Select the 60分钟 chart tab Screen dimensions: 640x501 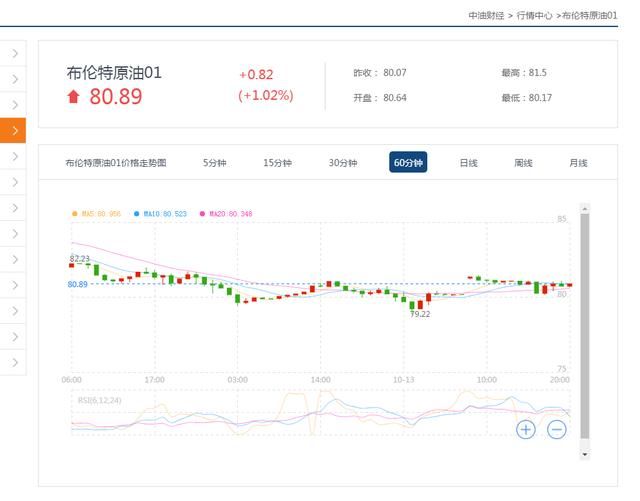(408, 162)
